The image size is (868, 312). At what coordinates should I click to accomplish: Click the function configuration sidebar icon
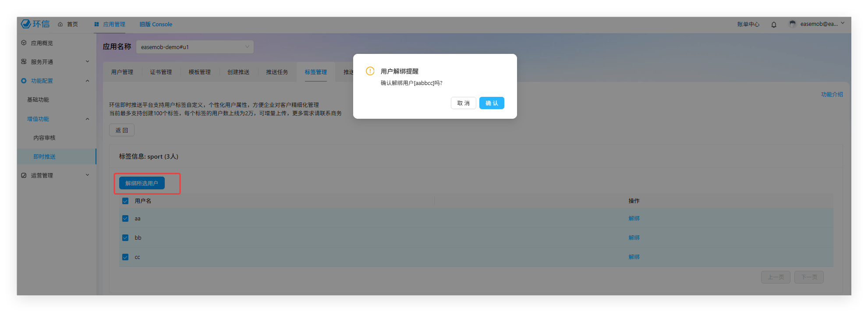[x=24, y=81]
